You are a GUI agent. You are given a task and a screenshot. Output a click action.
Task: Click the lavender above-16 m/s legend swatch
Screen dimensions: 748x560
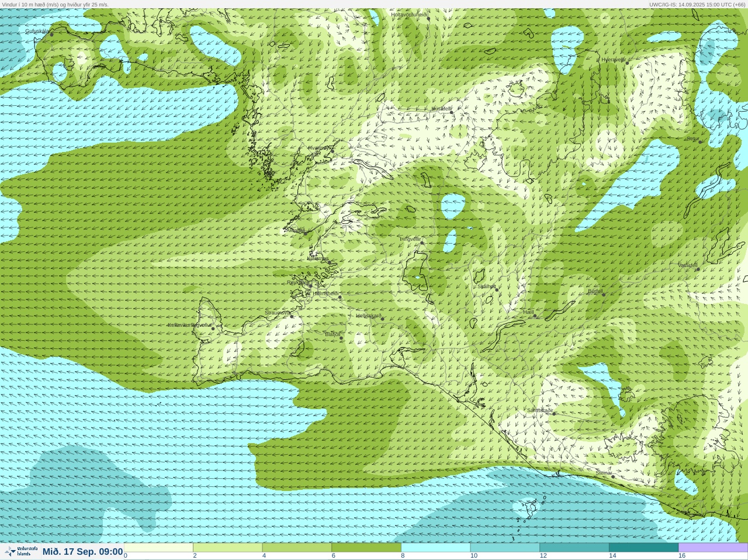coord(713,548)
